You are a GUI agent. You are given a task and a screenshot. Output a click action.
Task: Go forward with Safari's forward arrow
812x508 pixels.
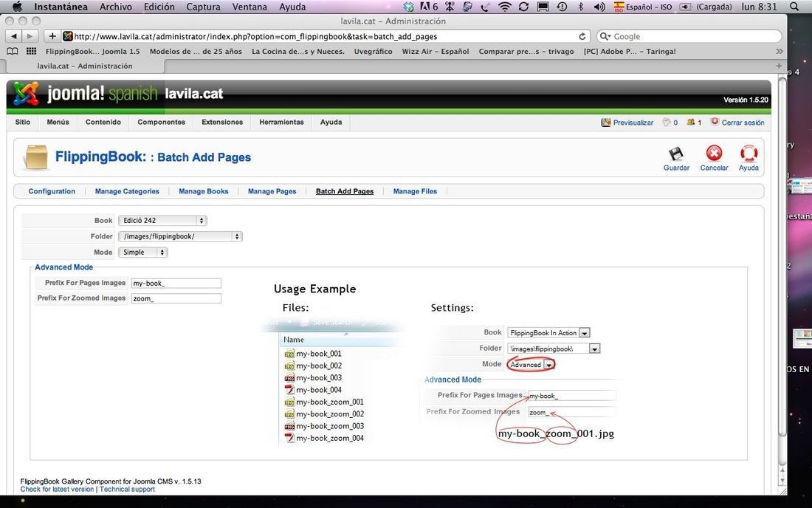click(x=30, y=36)
